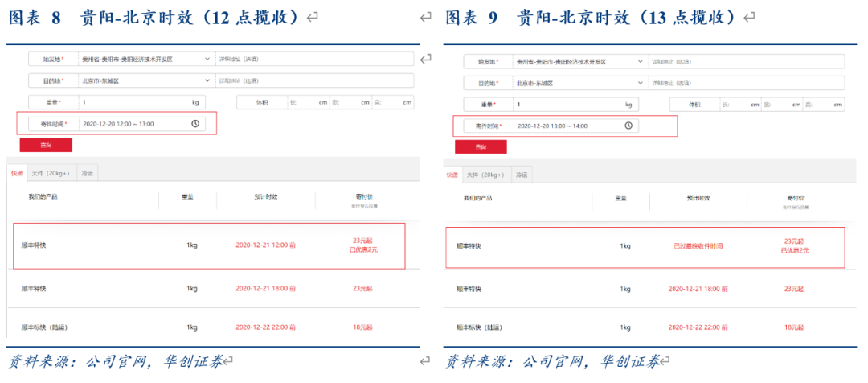Click 体积 高 field in 图表 9
This screenshot has height=383, width=868.
[824, 105]
